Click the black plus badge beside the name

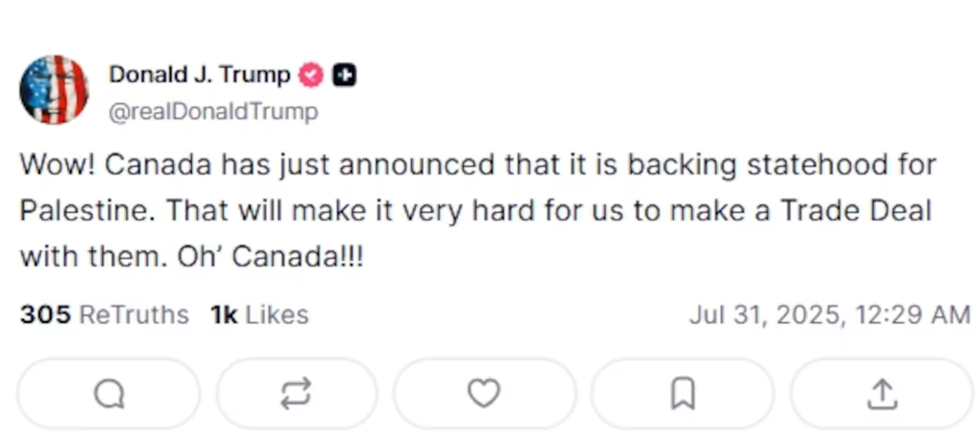(x=344, y=74)
